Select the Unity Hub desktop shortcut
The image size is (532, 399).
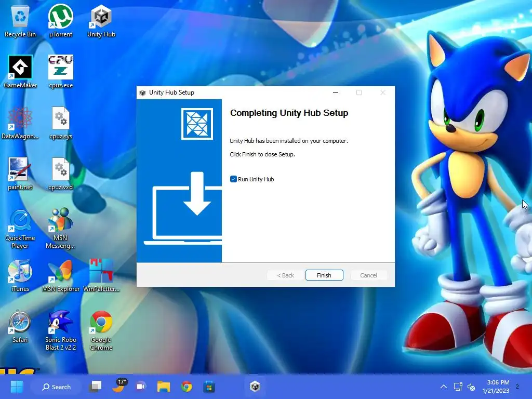pos(101,21)
